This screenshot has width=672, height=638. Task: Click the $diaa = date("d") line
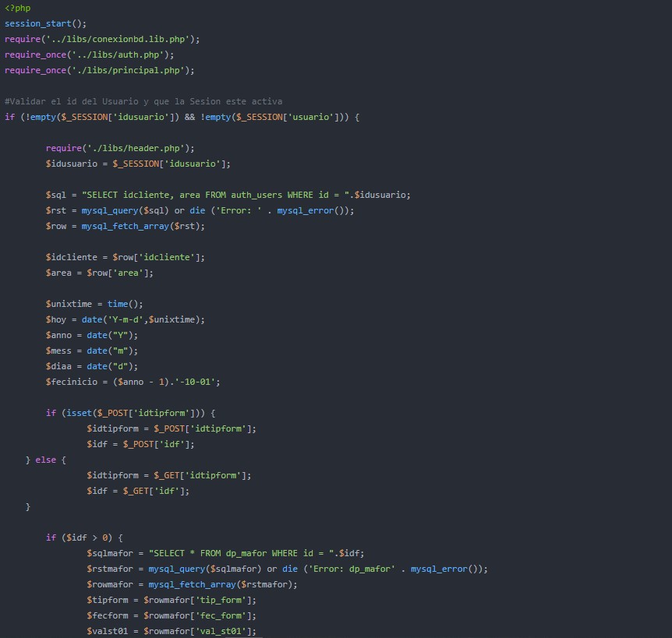click(x=92, y=366)
